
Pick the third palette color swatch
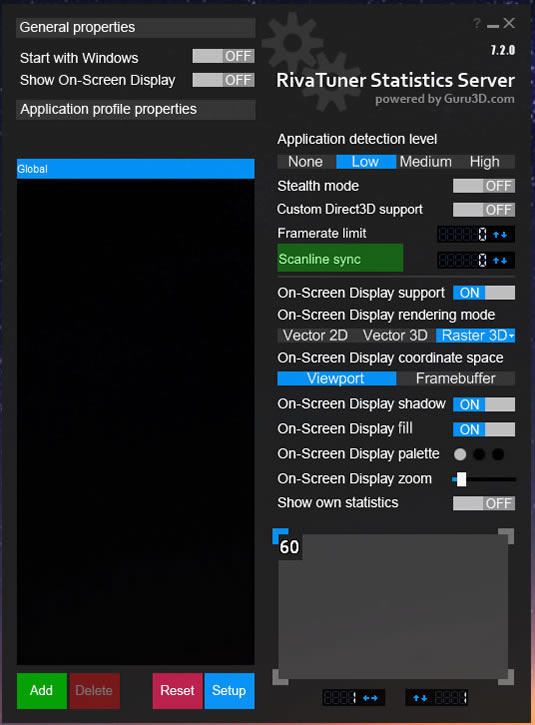point(498,455)
